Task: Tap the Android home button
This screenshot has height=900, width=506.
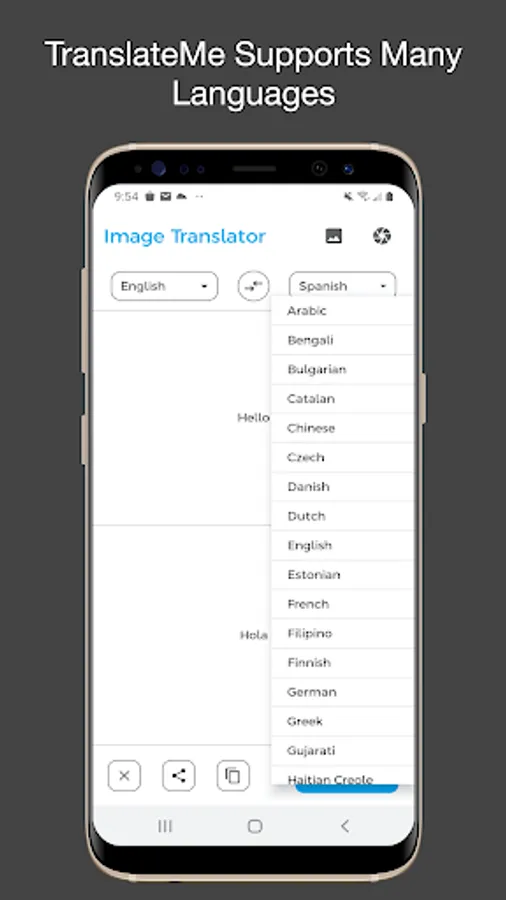Action: click(255, 826)
